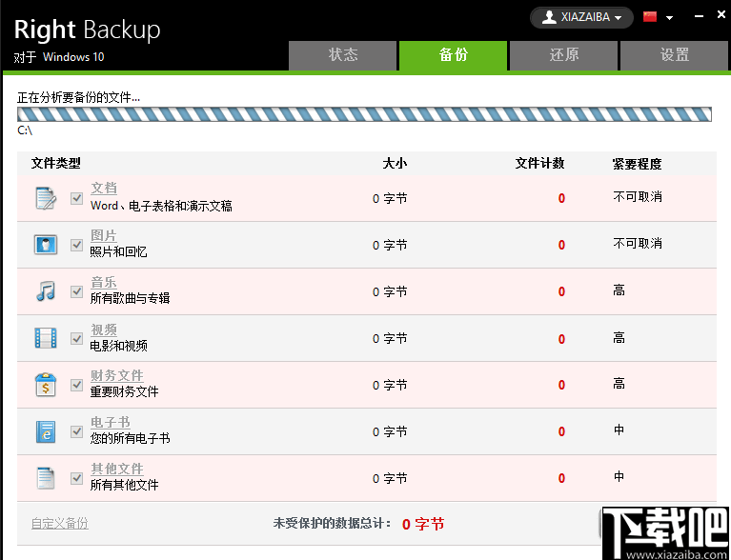Click the red 0 字节 unprotected total
The width and height of the screenshot is (731, 560).
coord(423,524)
